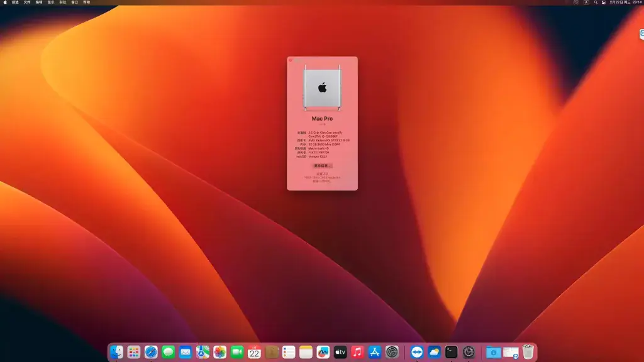
Task: Launch FaceTime from the Dock
Action: coord(237,352)
